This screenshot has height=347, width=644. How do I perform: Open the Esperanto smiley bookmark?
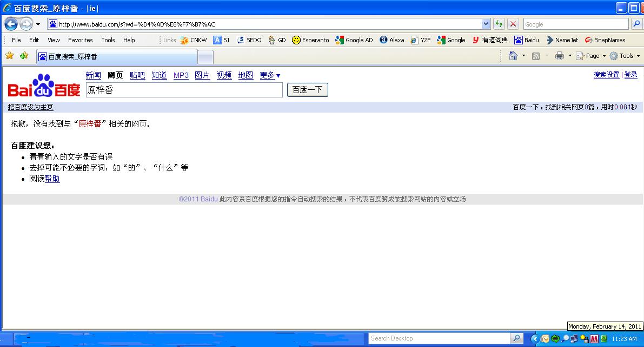click(x=310, y=40)
